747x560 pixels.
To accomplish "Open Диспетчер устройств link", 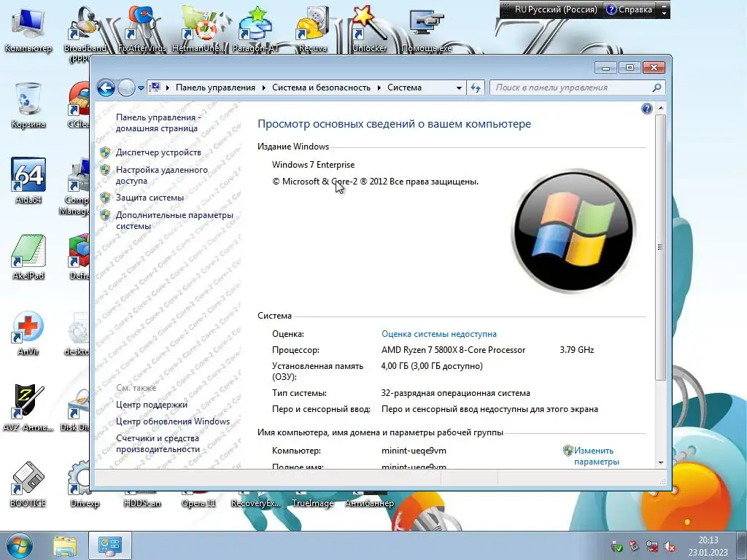I will click(x=158, y=152).
